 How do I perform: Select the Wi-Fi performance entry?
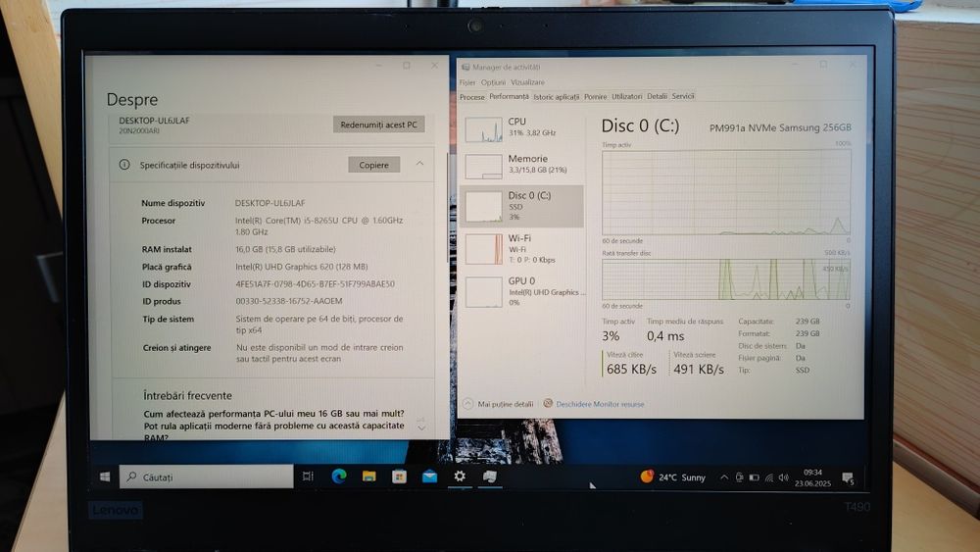pos(522,248)
